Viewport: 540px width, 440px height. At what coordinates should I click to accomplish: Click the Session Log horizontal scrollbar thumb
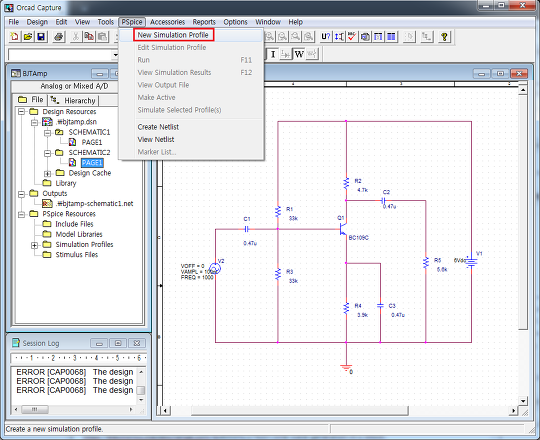(35, 409)
